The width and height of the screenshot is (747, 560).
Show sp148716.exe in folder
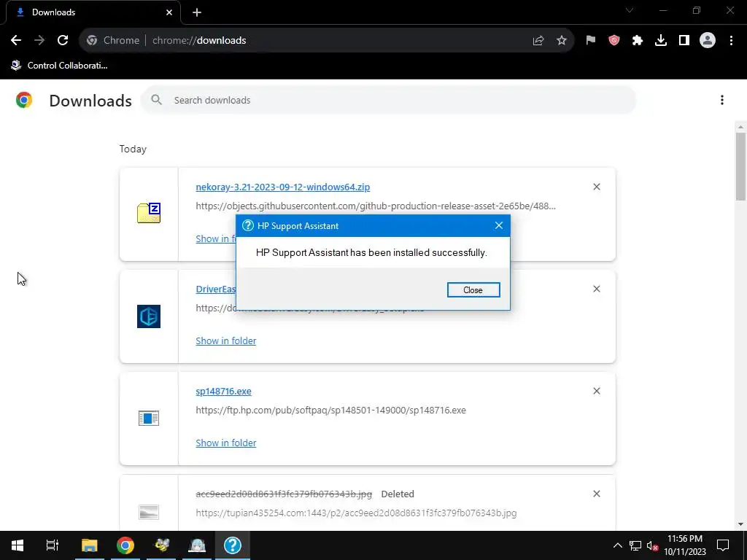point(226,443)
